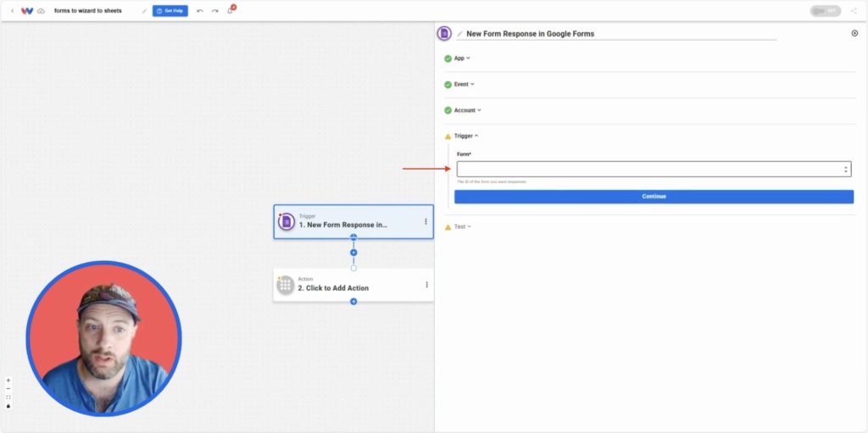The image size is (868, 433).
Task: Click the green check beside App
Action: 448,58
